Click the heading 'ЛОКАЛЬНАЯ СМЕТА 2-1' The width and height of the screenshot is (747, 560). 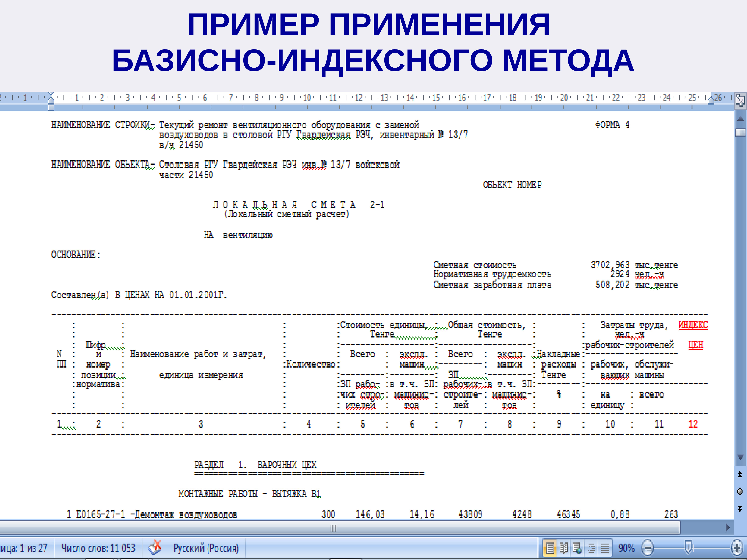pos(299,205)
